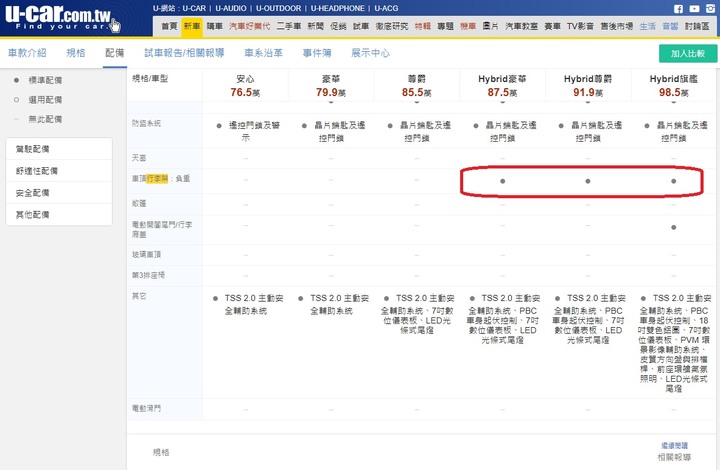Open the 繼續閱讀 link above 相關報導

(x=675, y=446)
